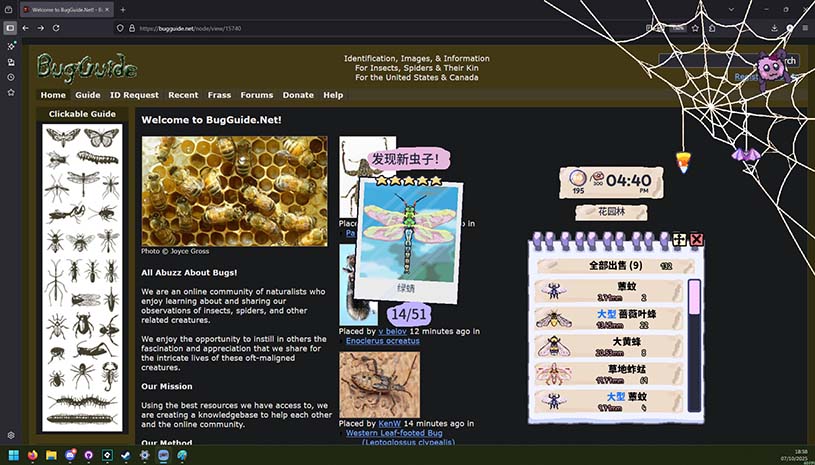The height and width of the screenshot is (465, 815).
Task: Open the Guide menu item
Action: (x=87, y=95)
